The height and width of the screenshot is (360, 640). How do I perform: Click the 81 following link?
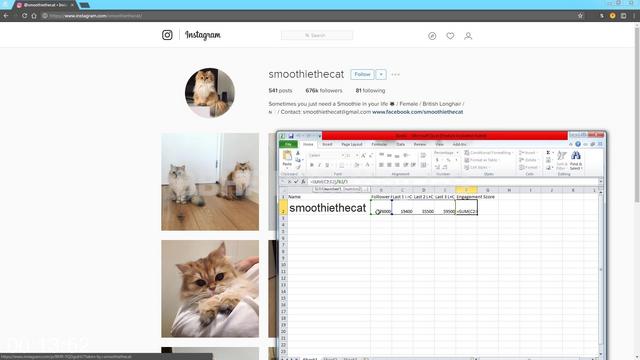click(x=370, y=91)
